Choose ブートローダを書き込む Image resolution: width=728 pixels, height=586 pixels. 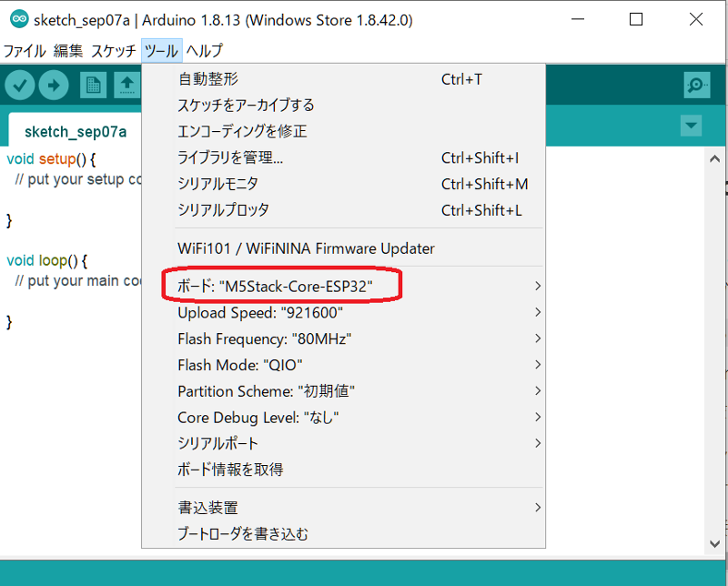pyautogui.click(x=344, y=534)
